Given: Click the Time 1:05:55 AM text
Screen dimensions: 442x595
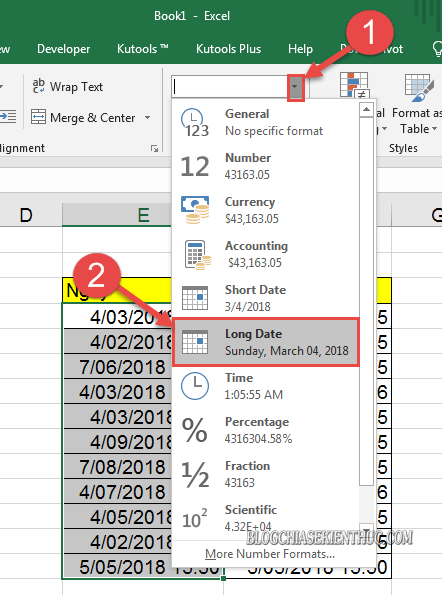Looking at the screenshot, I should pos(253,395).
